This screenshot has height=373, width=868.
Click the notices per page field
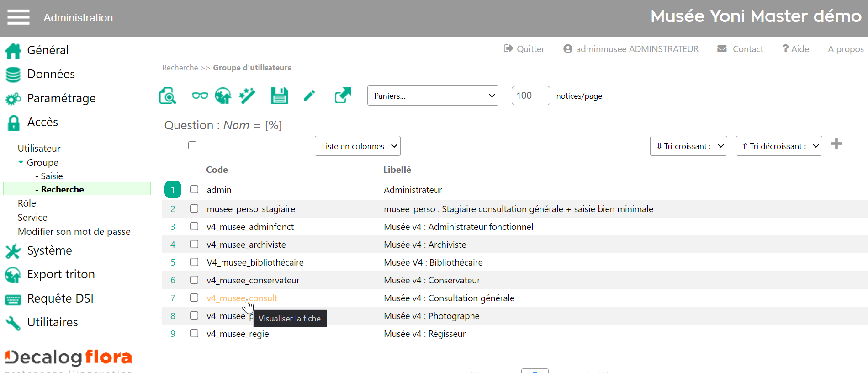pos(531,96)
